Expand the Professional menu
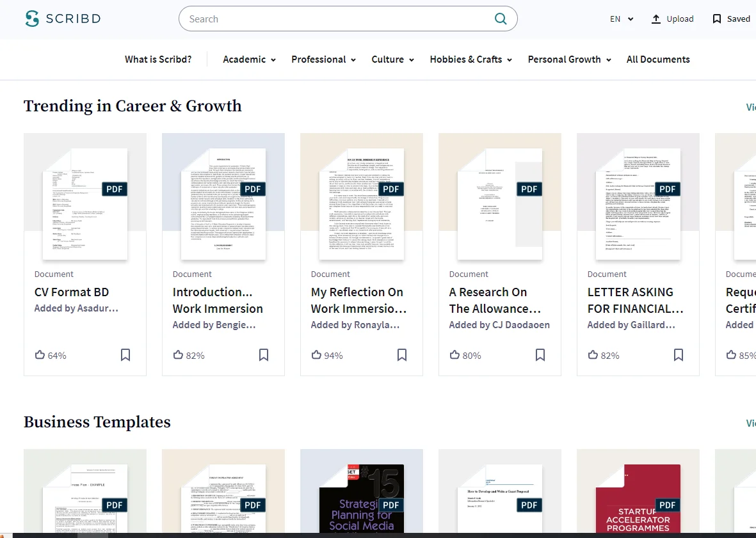The width and height of the screenshot is (756, 538). click(323, 59)
